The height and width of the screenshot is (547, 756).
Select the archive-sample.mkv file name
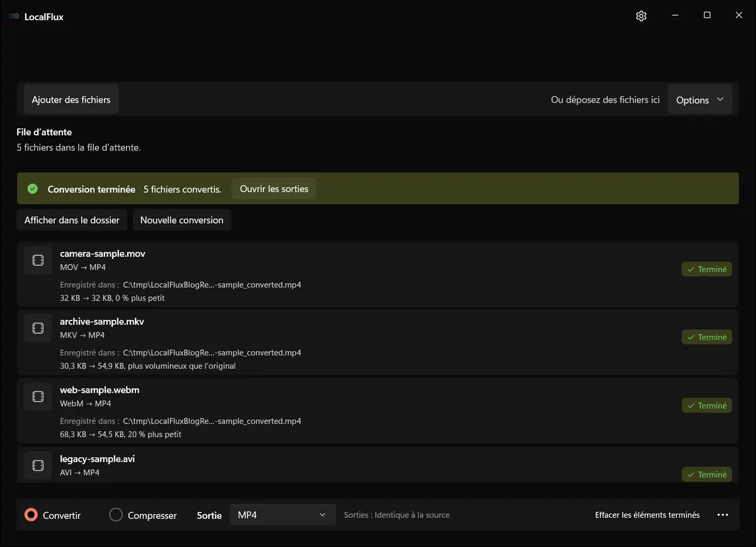point(102,322)
